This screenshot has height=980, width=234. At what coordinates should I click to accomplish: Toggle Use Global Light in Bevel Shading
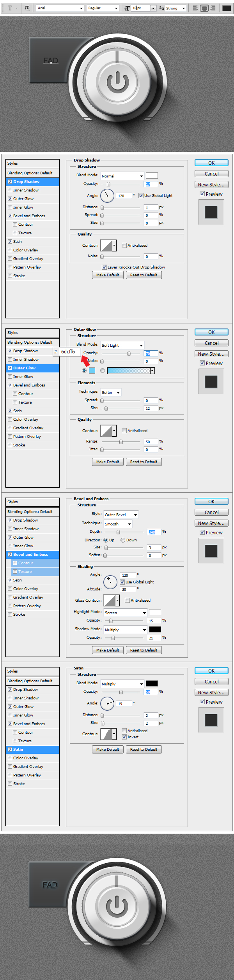pos(122,582)
